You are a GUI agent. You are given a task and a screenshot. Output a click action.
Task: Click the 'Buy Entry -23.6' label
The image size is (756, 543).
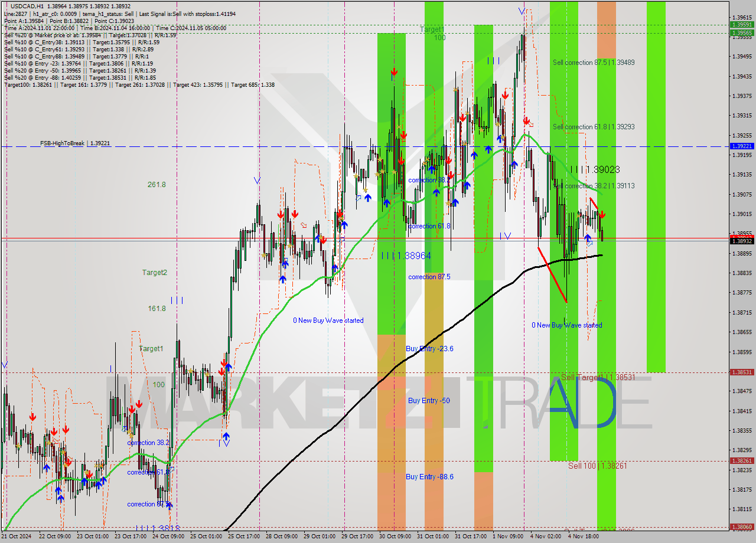point(429,349)
